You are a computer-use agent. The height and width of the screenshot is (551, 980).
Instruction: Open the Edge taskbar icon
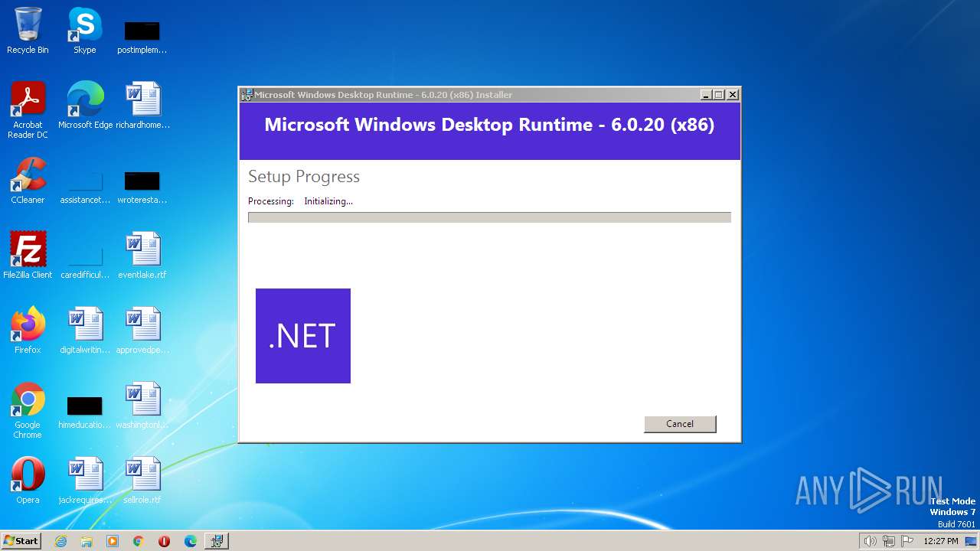191,541
